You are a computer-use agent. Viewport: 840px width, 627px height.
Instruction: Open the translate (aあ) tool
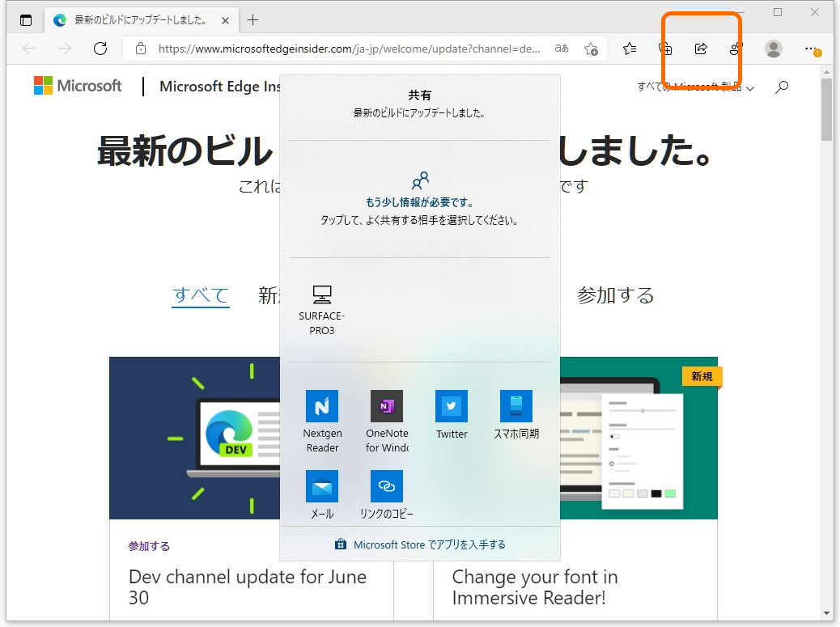(x=561, y=49)
